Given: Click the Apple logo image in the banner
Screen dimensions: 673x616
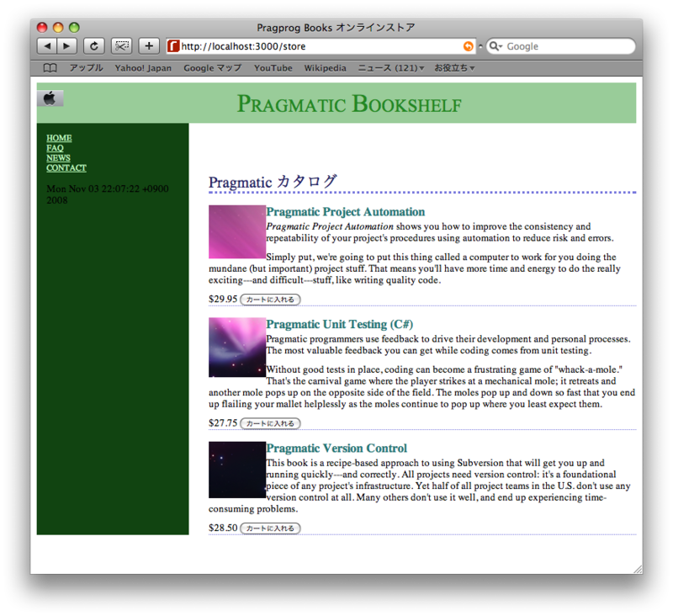Looking at the screenshot, I should [x=50, y=98].
